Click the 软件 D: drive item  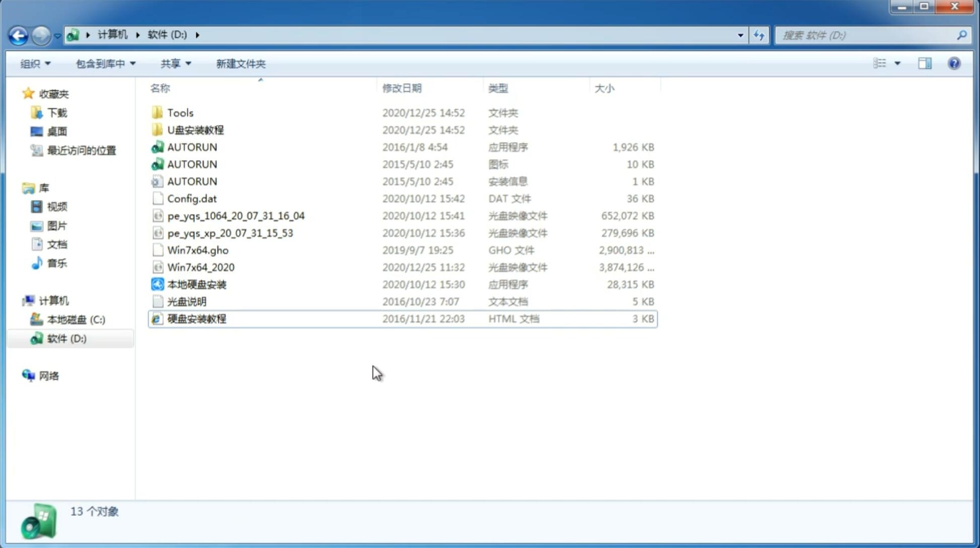coord(66,338)
